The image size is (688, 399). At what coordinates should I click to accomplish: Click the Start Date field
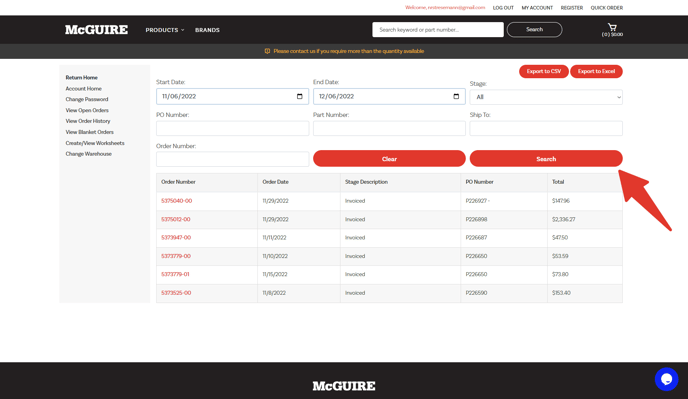point(232,97)
